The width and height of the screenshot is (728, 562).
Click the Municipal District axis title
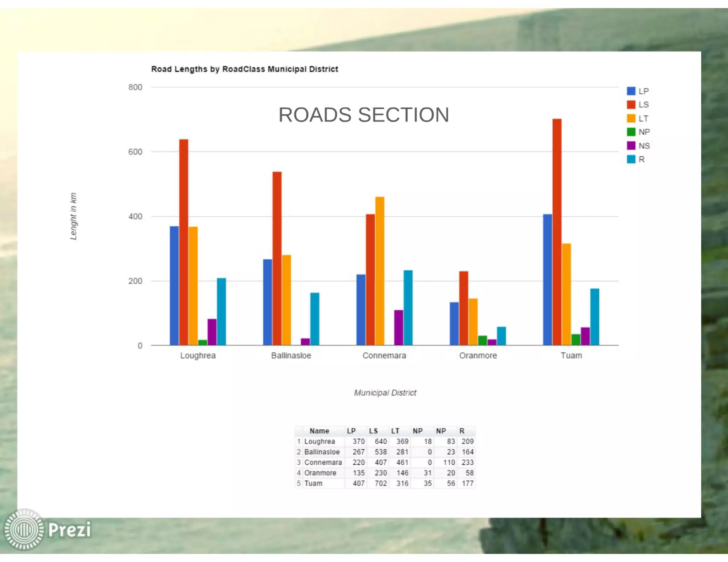coord(385,393)
